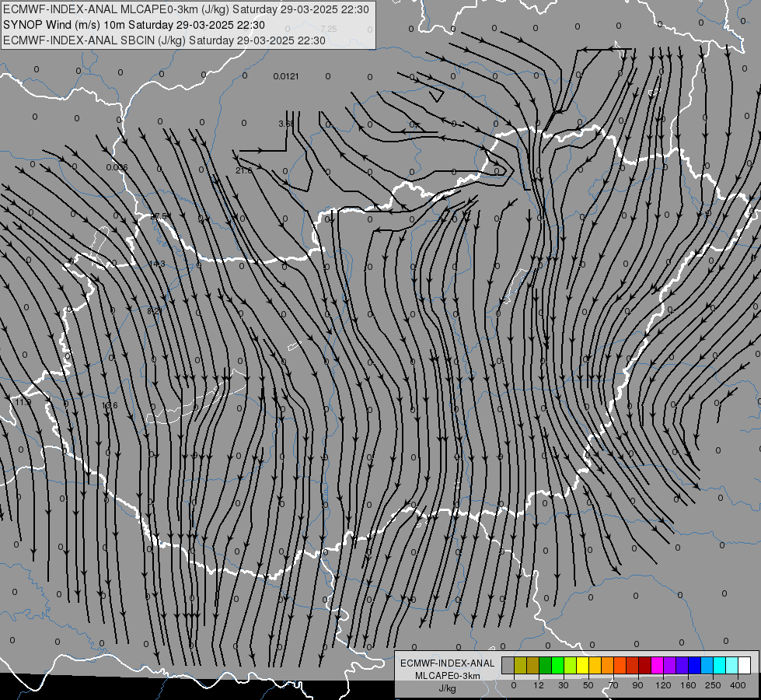Click the legend scale value 30

563,685
